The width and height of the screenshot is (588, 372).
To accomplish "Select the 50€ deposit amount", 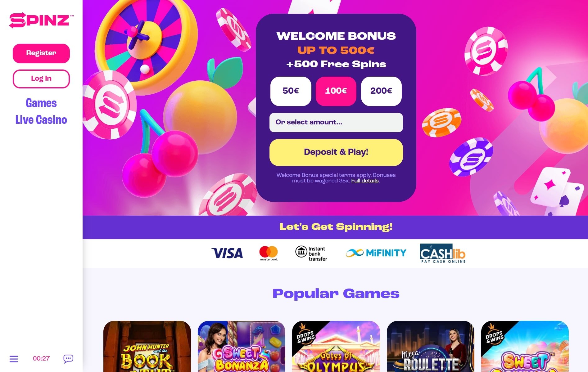I will pos(291,91).
